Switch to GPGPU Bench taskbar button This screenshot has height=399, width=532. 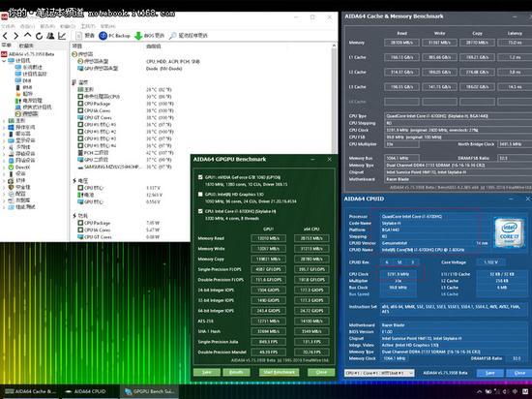click(149, 391)
